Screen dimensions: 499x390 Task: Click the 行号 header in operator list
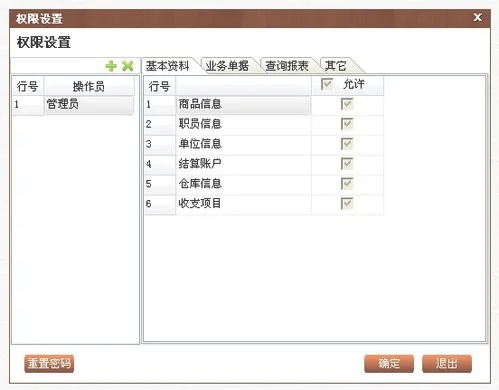coord(28,86)
